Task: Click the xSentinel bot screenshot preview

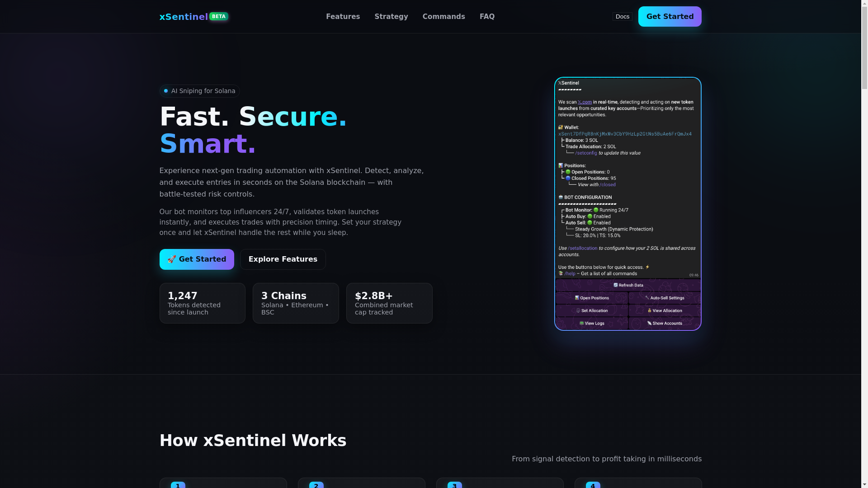Action: coord(628,204)
